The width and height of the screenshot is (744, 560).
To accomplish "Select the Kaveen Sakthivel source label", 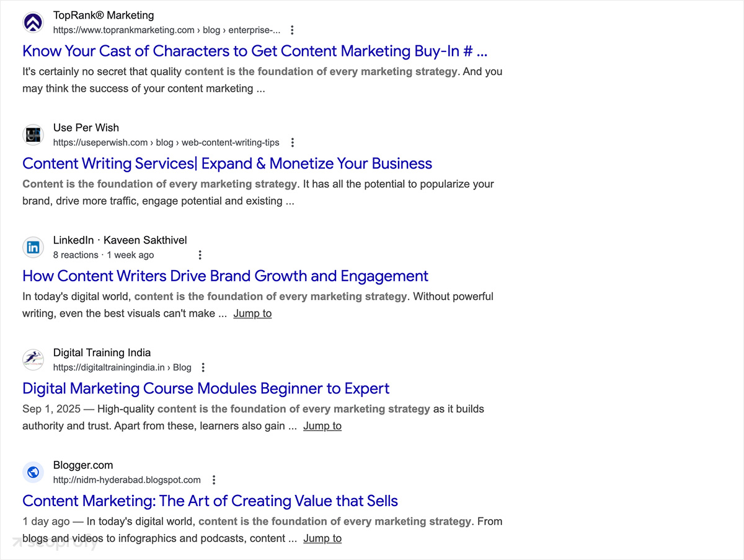I will pyautogui.click(x=145, y=240).
